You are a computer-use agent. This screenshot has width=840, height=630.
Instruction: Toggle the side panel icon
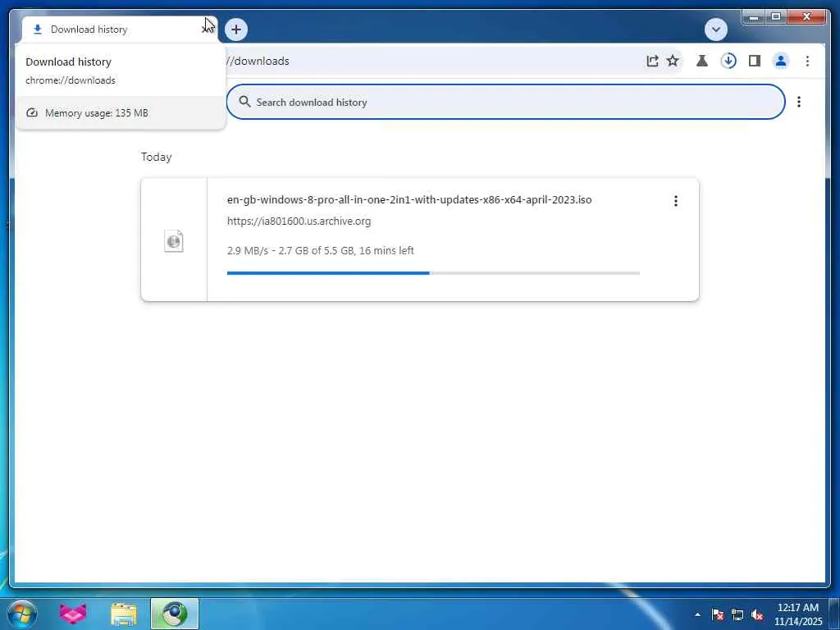(x=755, y=61)
